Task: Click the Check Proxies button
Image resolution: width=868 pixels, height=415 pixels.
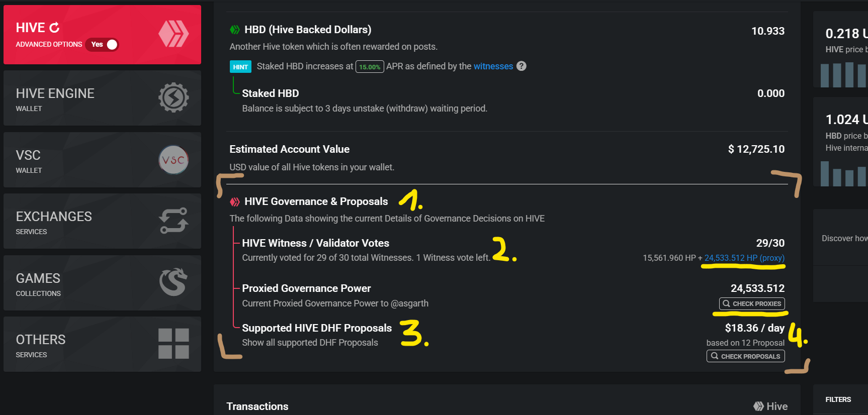Action: pos(752,303)
